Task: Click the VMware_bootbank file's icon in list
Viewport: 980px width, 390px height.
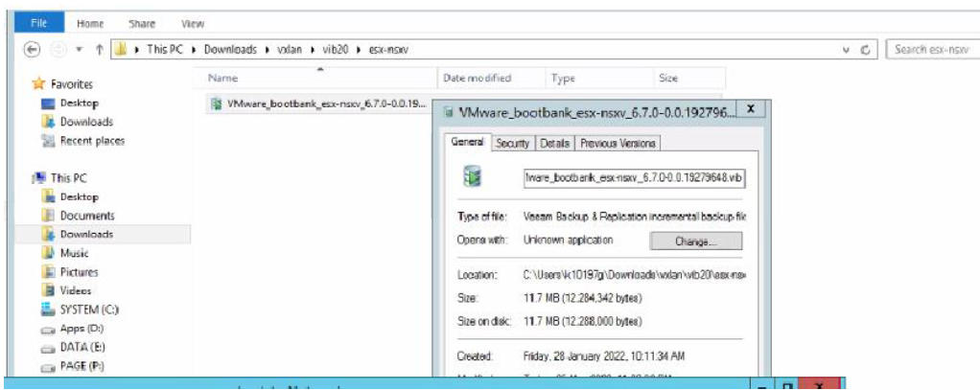Action: (217, 103)
